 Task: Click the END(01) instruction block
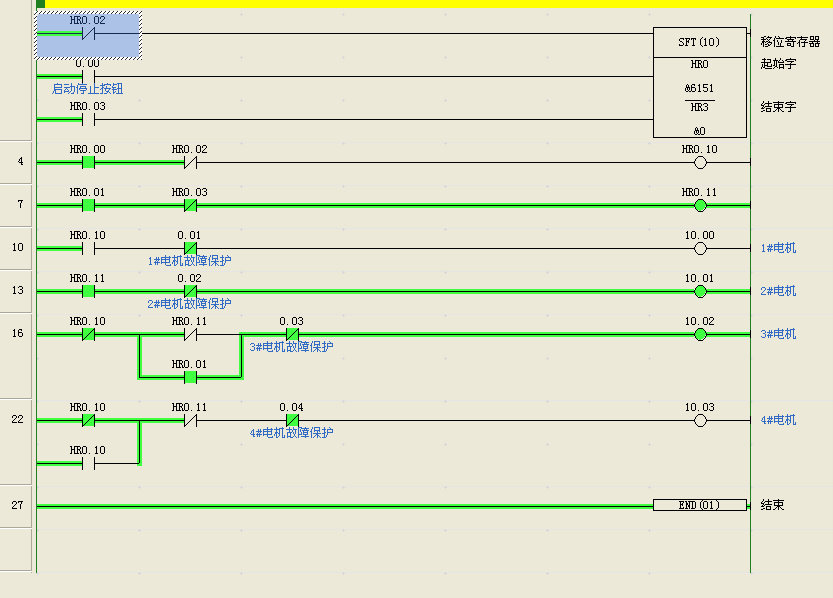pyautogui.click(x=699, y=506)
